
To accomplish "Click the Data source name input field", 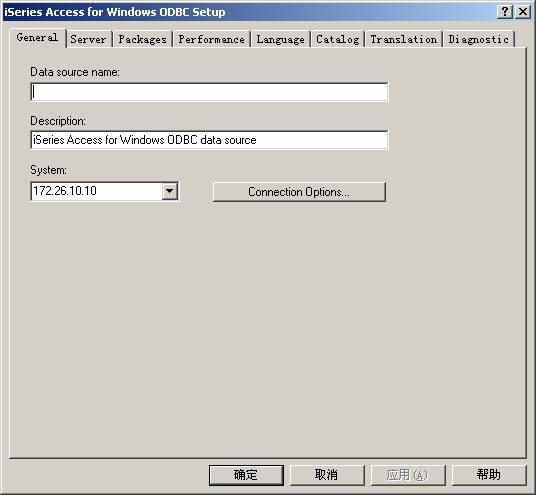I will (x=209, y=92).
